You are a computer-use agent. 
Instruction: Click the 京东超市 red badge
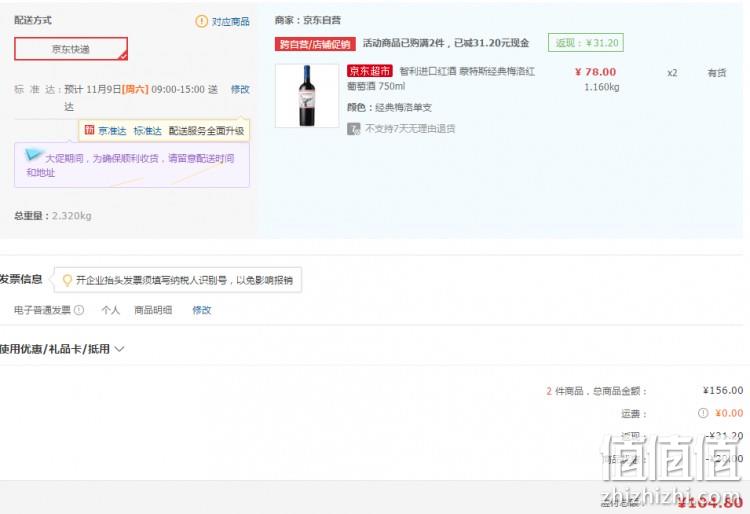[x=370, y=71]
